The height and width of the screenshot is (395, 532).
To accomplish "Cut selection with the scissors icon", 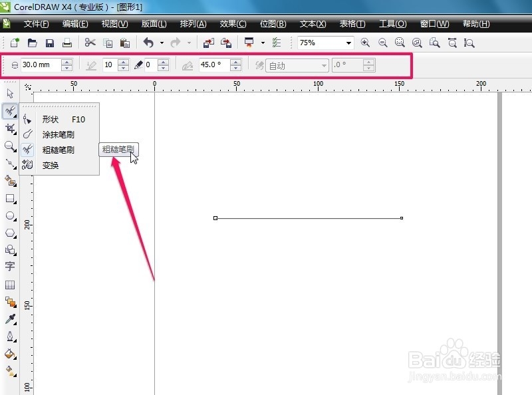I will coord(90,43).
